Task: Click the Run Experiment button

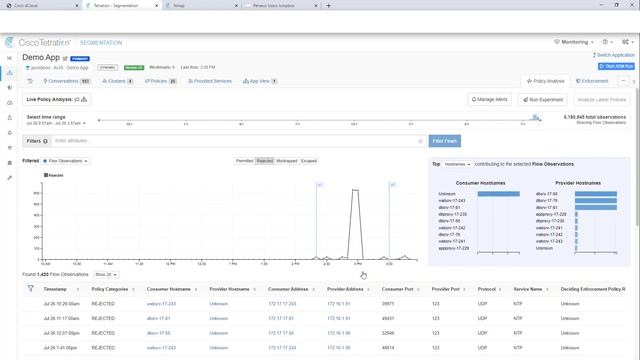Action: pyautogui.click(x=543, y=99)
